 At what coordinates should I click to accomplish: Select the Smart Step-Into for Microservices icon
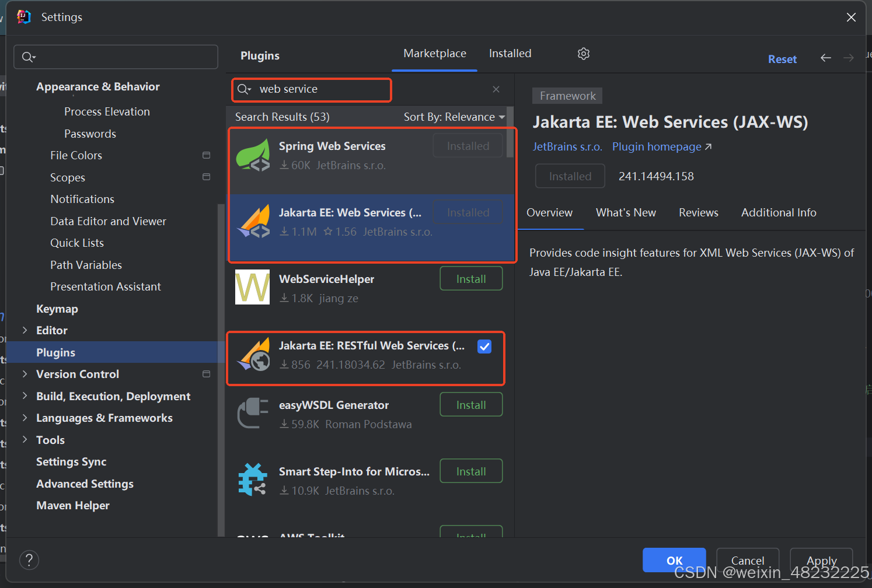coord(253,480)
